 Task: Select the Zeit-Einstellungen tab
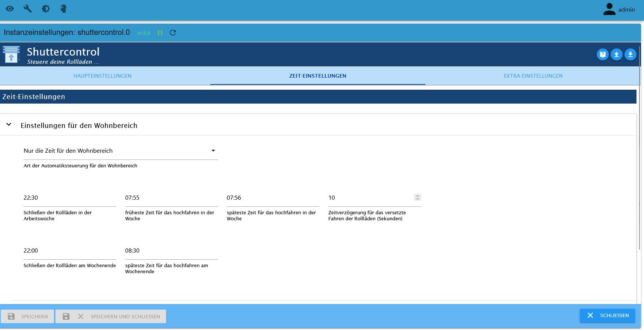(x=318, y=76)
